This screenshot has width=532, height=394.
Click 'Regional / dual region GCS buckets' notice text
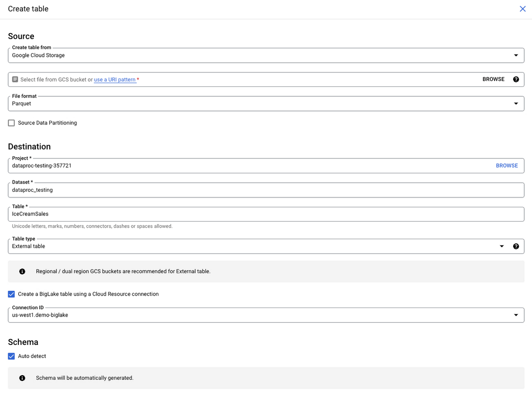[123, 272]
